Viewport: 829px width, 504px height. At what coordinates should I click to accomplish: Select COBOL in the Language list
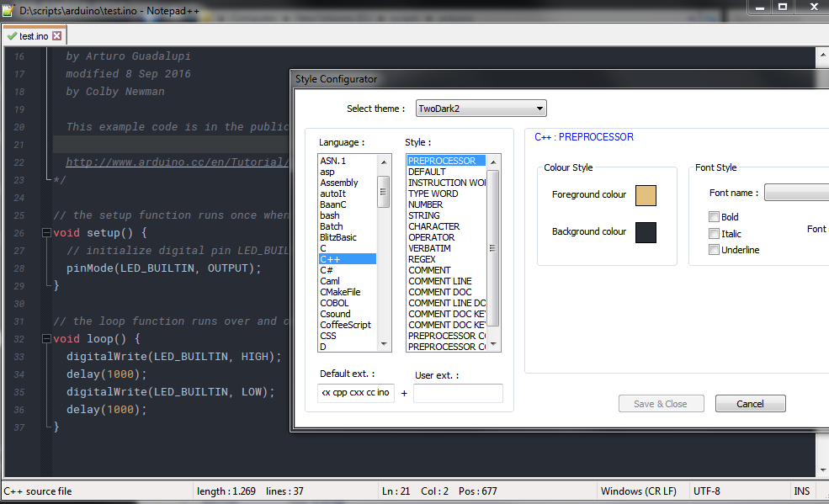(334, 303)
